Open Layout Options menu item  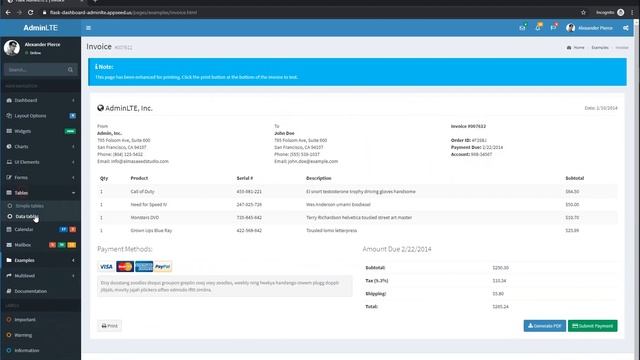click(x=40, y=116)
